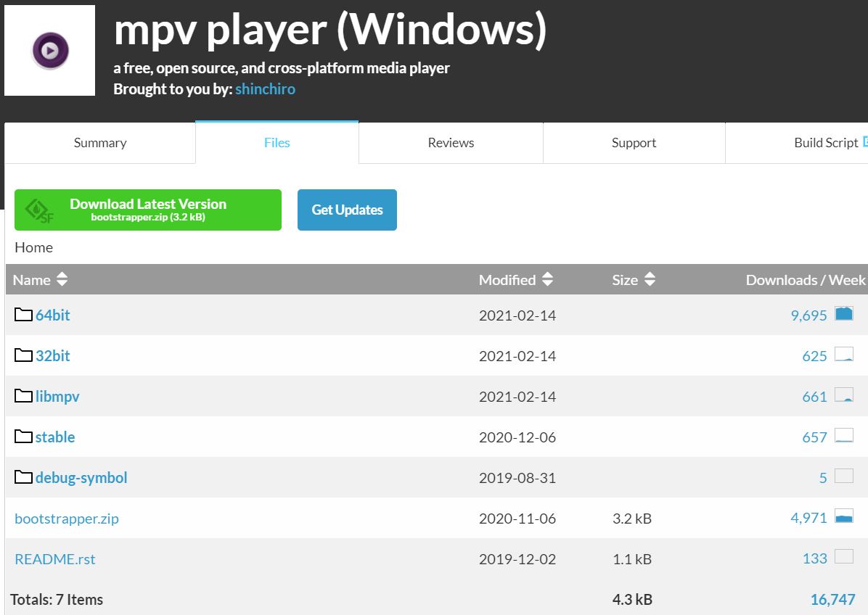The image size is (868, 615).
Task: Click the 4.3 kB total size
Action: pos(632,600)
